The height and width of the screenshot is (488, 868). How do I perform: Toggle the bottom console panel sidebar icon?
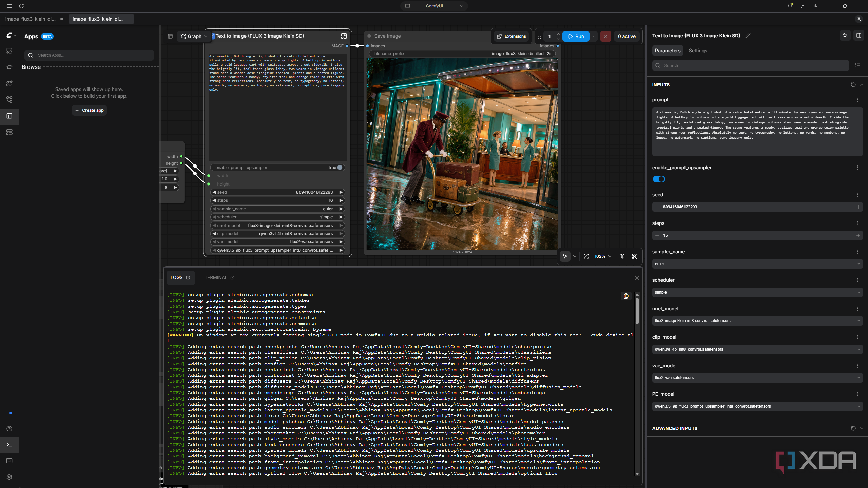pos(9,445)
